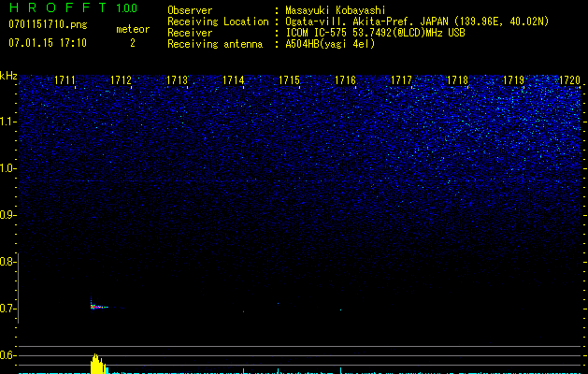Image resolution: width=588 pixels, height=374 pixels.
Task: Click the 0.9 kHz axis label
Action: [8, 215]
